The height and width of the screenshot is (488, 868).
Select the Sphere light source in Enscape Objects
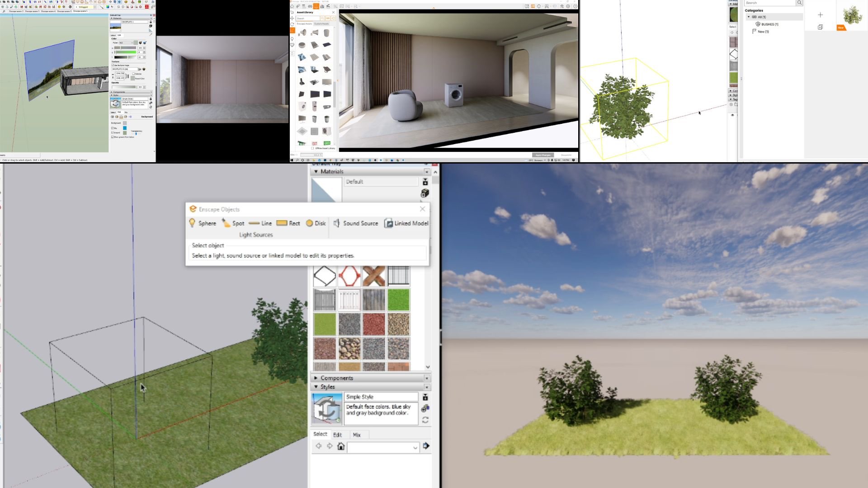203,223
